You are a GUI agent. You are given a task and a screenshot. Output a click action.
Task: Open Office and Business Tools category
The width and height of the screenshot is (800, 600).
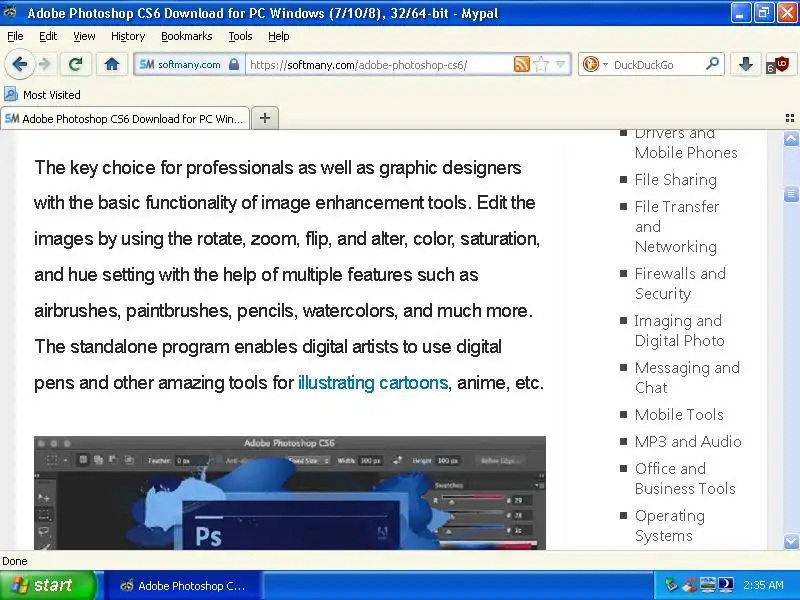coord(685,479)
